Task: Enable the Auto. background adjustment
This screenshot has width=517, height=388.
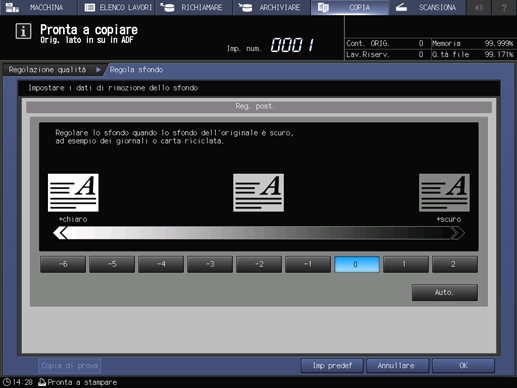Action: click(445, 292)
